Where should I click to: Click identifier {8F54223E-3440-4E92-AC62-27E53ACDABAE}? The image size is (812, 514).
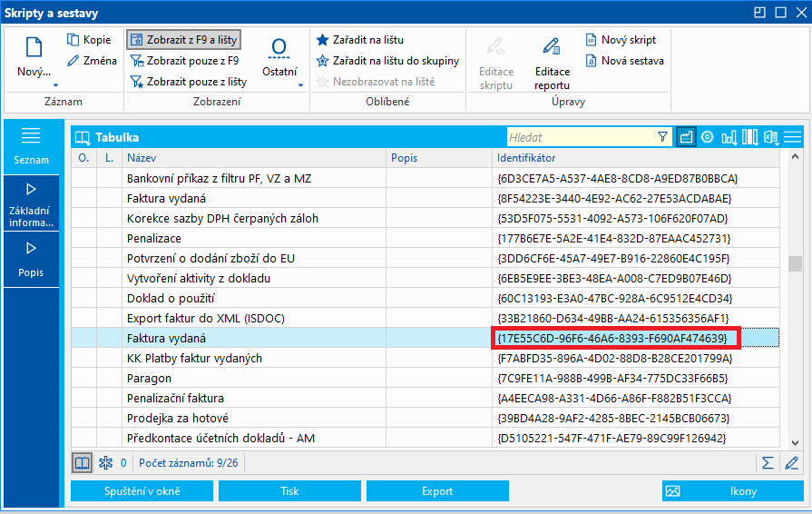pyautogui.click(x=614, y=199)
